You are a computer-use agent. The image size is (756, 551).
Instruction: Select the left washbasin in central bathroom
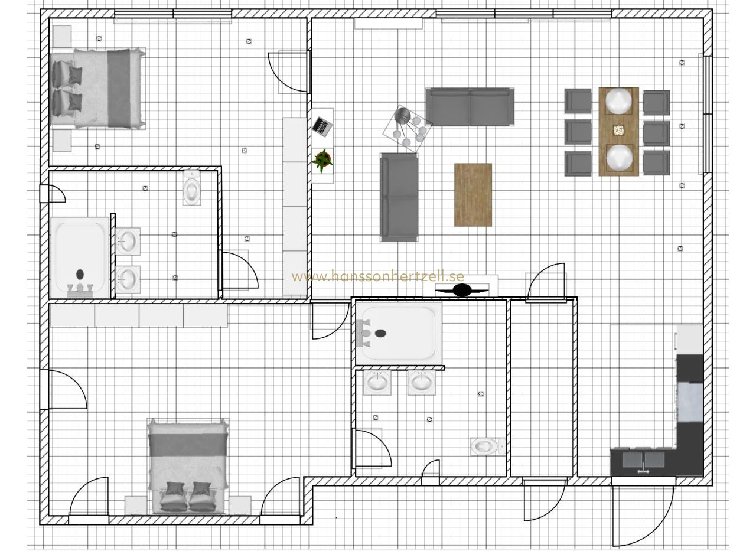coord(376,383)
